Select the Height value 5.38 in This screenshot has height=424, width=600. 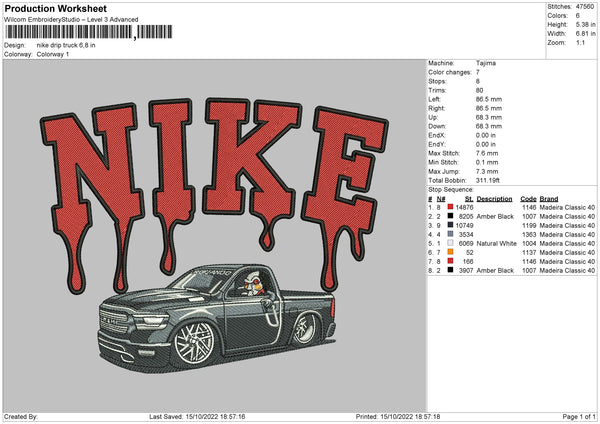coord(585,24)
